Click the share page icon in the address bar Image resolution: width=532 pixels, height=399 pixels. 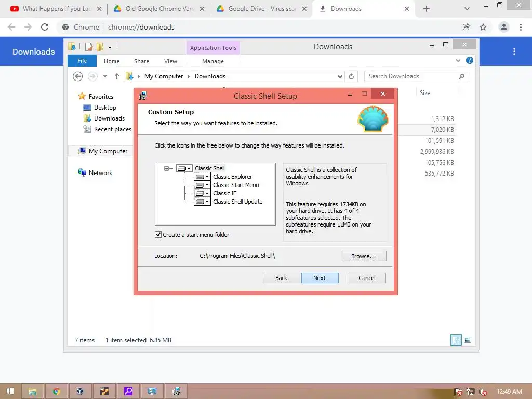[x=466, y=27]
